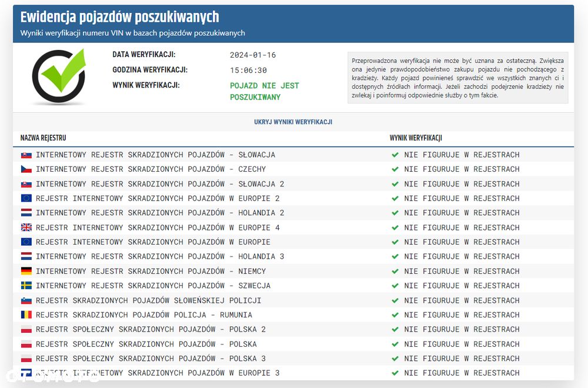Click the Pojazd nie jest poszukiwany result
The width and height of the screenshot is (588, 388).
[x=265, y=91]
